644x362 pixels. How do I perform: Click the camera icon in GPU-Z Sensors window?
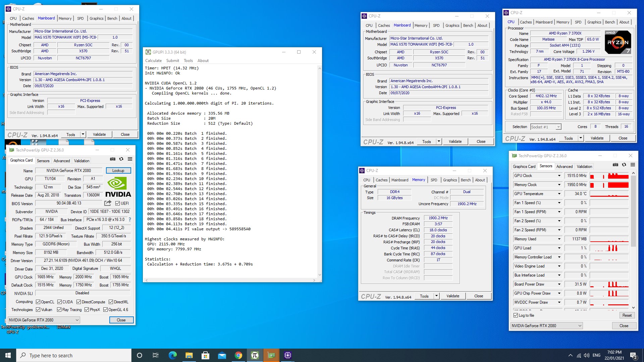coord(615,165)
